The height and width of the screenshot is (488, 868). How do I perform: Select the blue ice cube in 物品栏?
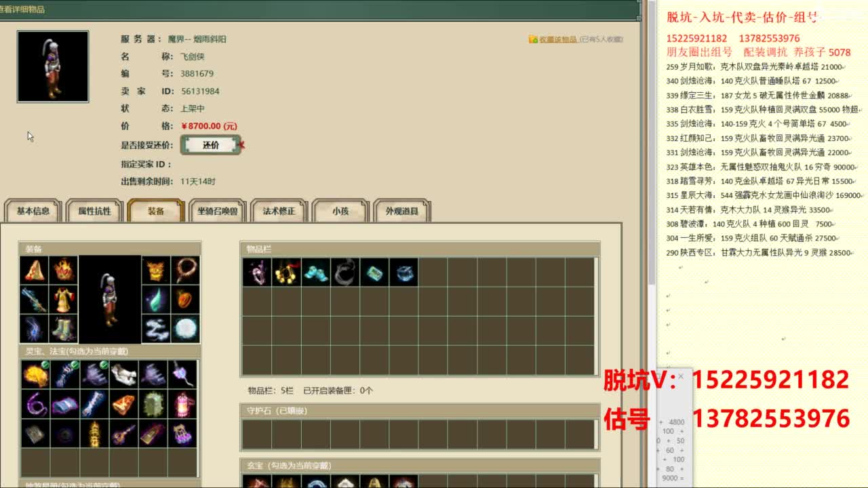[403, 272]
